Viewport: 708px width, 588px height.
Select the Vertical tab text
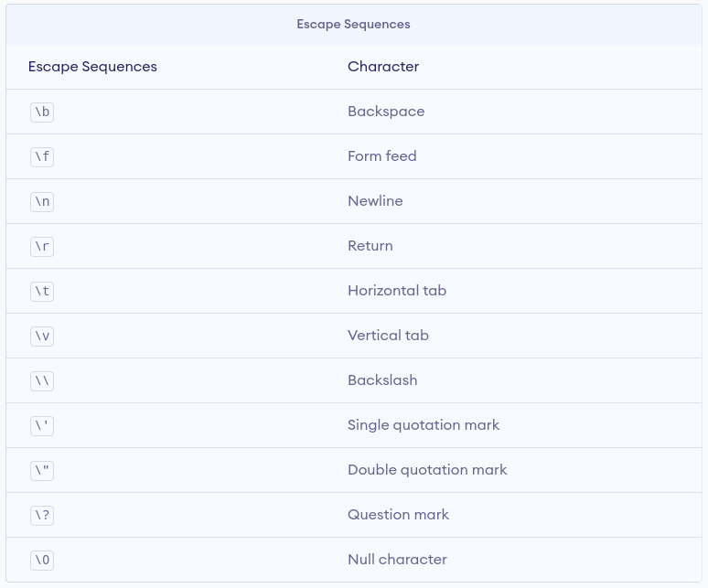388,336
